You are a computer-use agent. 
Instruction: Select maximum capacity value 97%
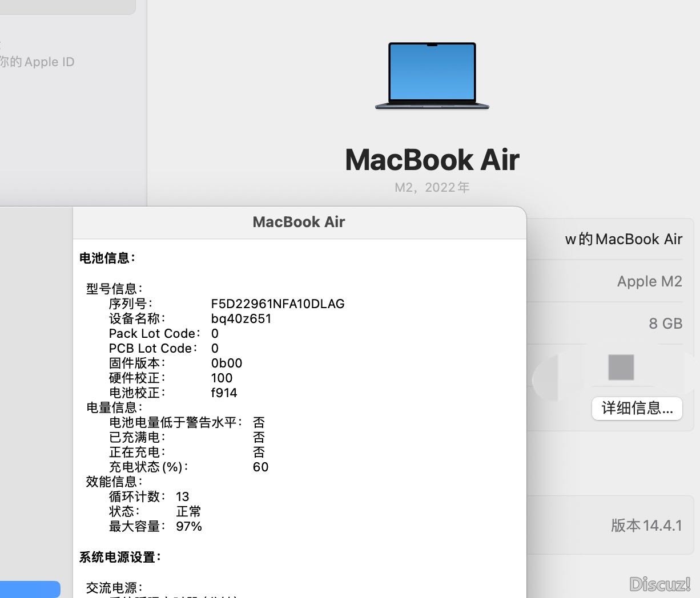tap(189, 526)
